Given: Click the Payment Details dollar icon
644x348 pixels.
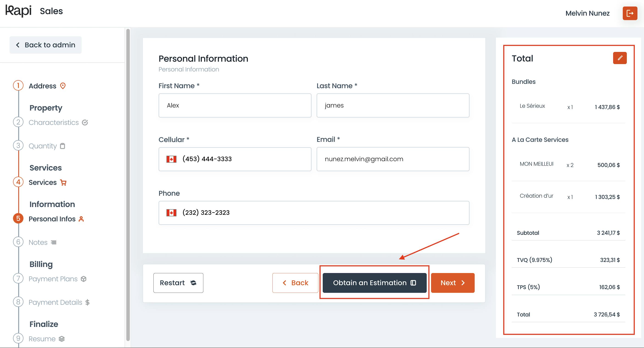Looking at the screenshot, I should pyautogui.click(x=87, y=302).
